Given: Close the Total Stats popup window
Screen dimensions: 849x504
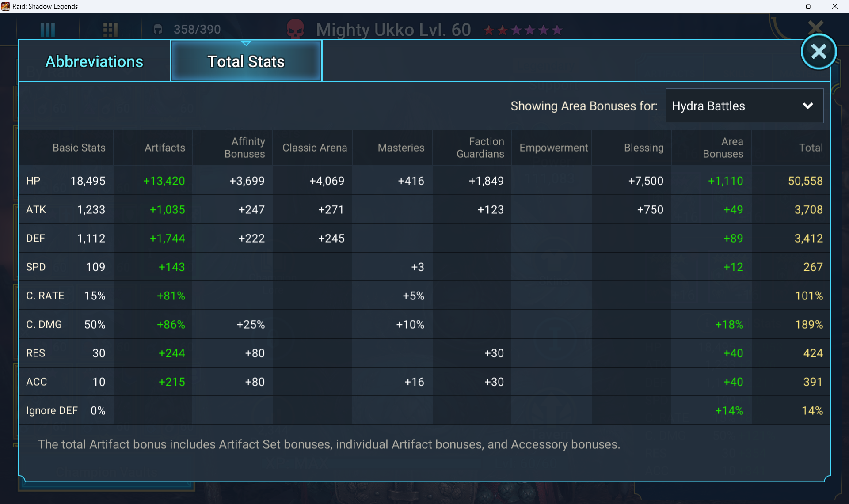Looking at the screenshot, I should [x=819, y=52].
